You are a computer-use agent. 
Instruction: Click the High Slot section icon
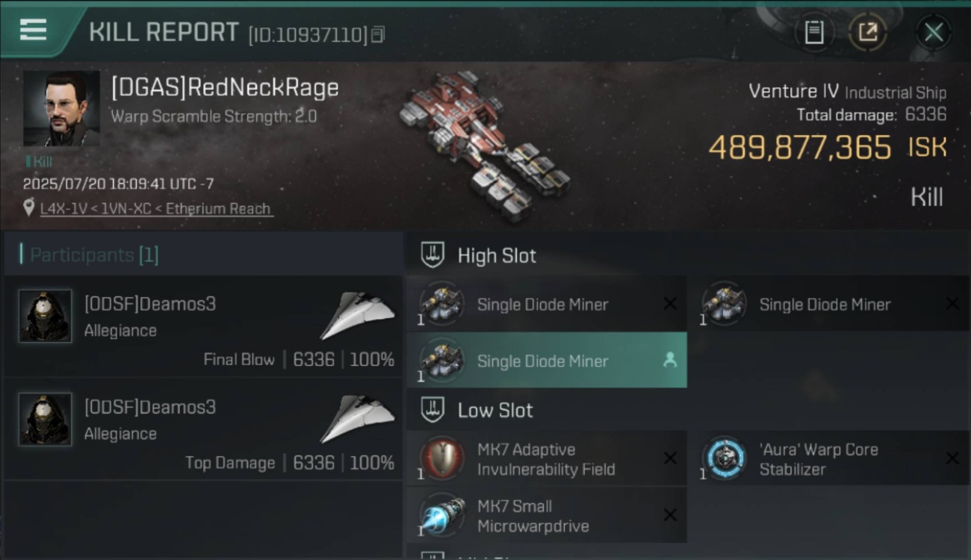[x=434, y=255]
